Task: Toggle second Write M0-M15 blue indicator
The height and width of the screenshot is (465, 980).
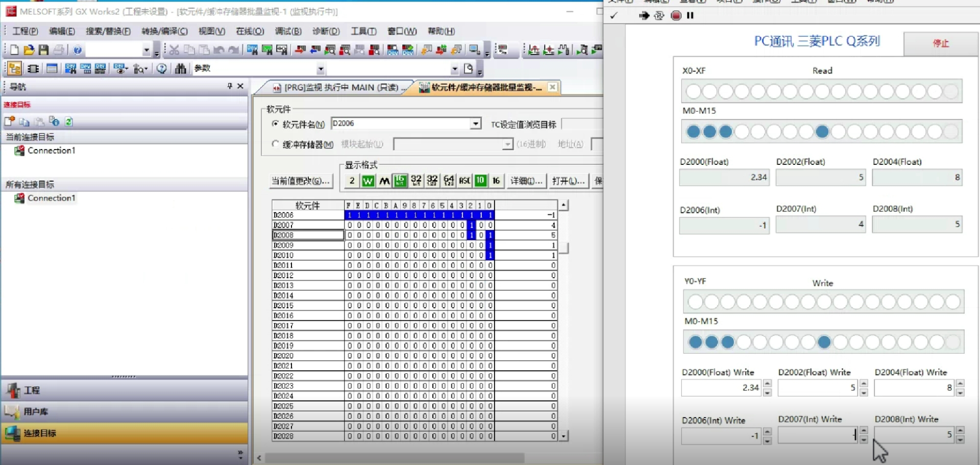Action: (x=712, y=342)
